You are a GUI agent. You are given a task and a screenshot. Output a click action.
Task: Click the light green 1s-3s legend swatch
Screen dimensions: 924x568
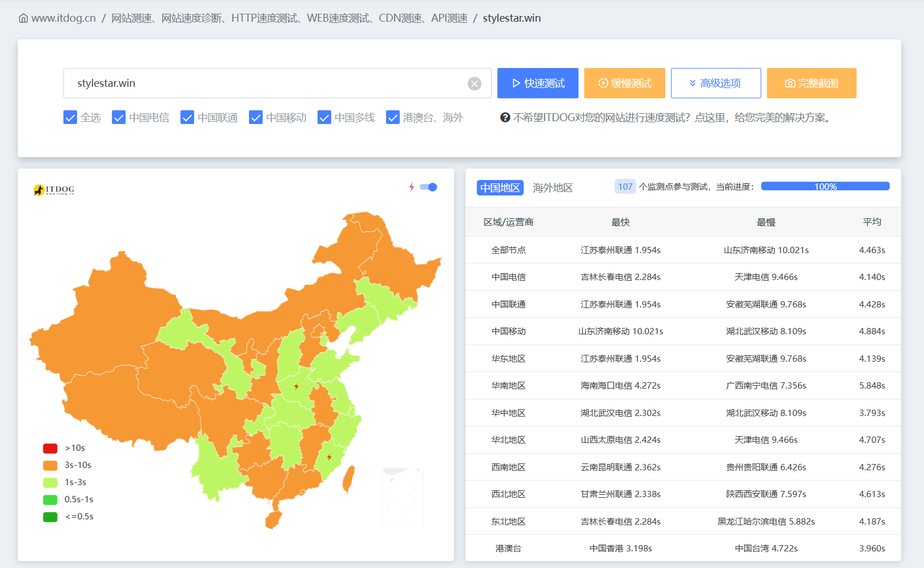coord(50,482)
